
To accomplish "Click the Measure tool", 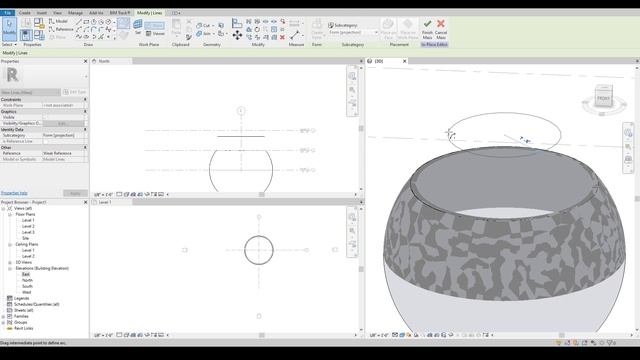I will click(295, 36).
